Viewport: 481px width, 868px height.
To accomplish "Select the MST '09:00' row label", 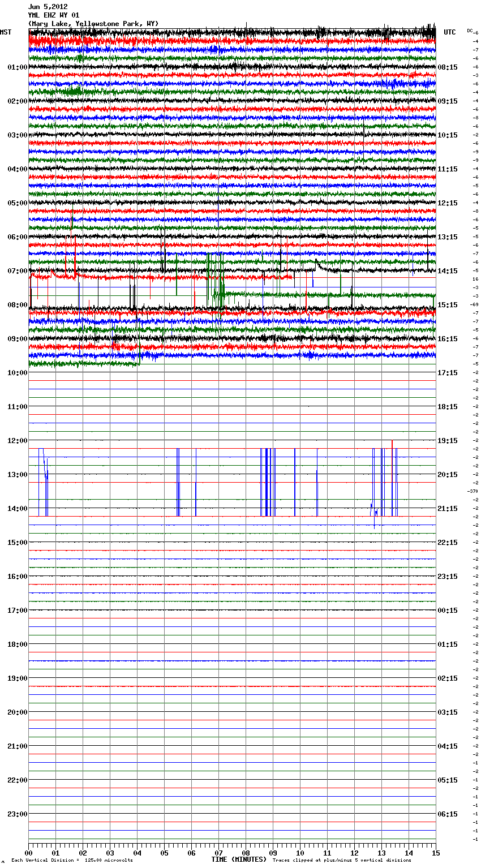I will point(18,339).
